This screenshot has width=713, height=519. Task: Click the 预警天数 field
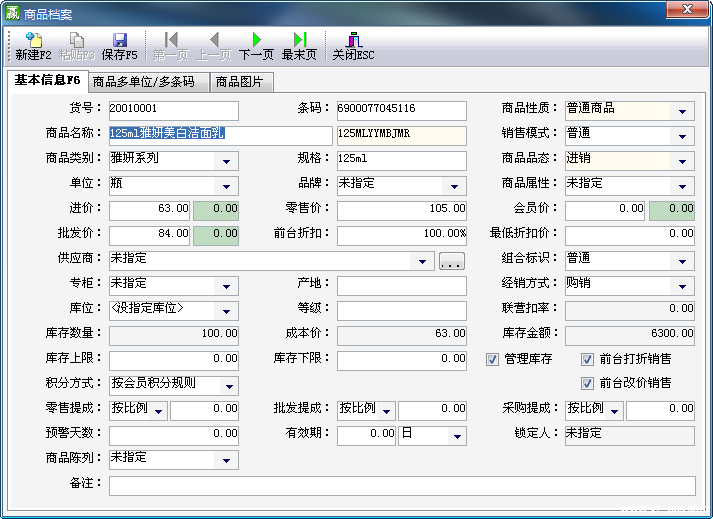(174, 436)
